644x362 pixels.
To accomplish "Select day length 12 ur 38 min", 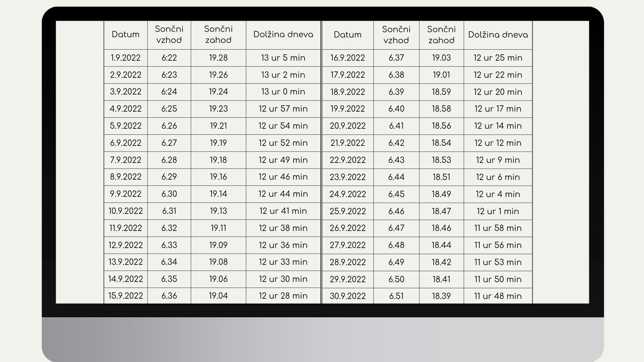I will [x=283, y=228].
